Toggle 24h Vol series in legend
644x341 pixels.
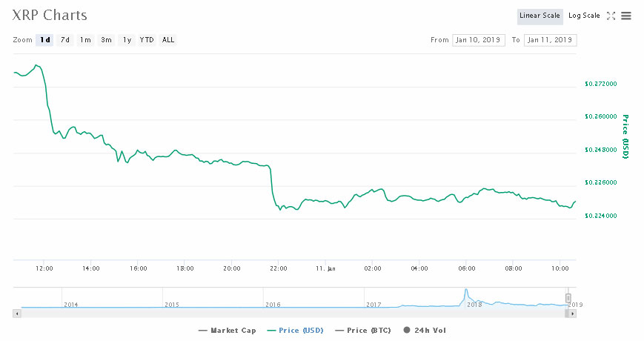click(425, 331)
